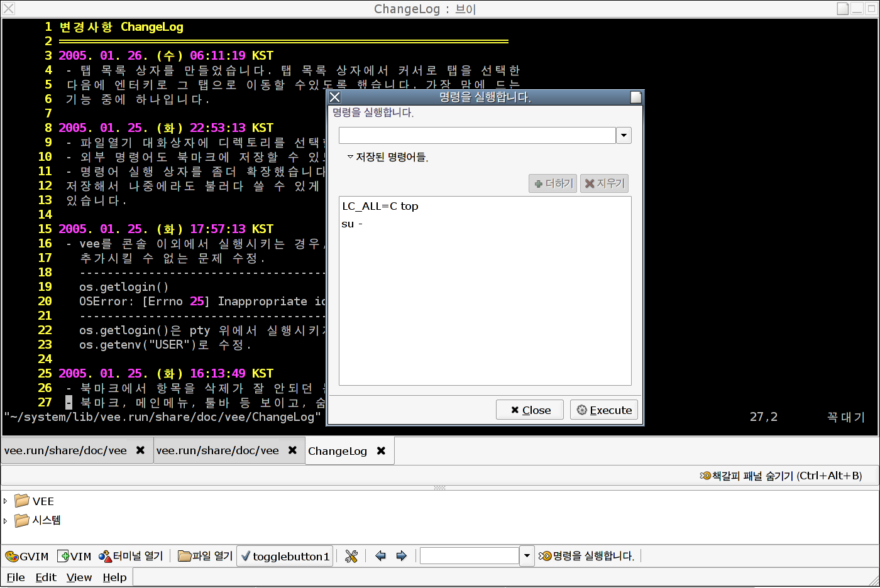
Task: Open the command combo box dropdown in dialog
Action: pyautogui.click(x=624, y=136)
